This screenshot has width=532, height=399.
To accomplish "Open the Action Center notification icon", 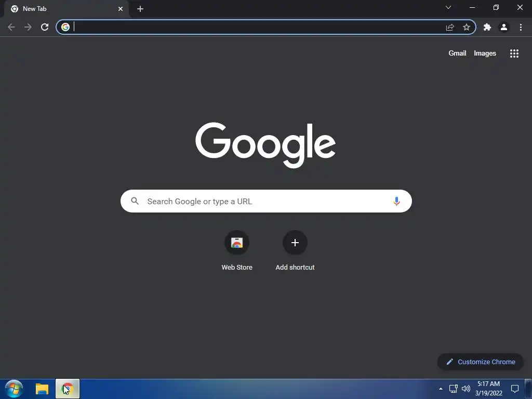I will click(x=515, y=389).
